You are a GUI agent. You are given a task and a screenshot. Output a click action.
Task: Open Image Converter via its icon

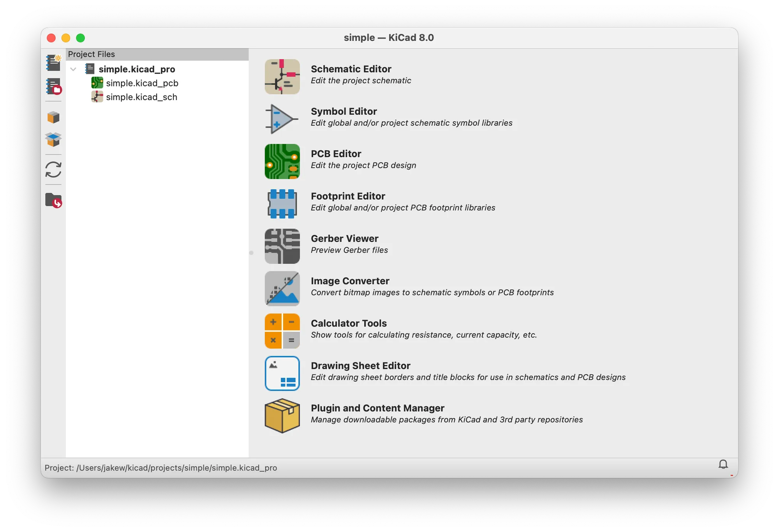[x=282, y=289]
